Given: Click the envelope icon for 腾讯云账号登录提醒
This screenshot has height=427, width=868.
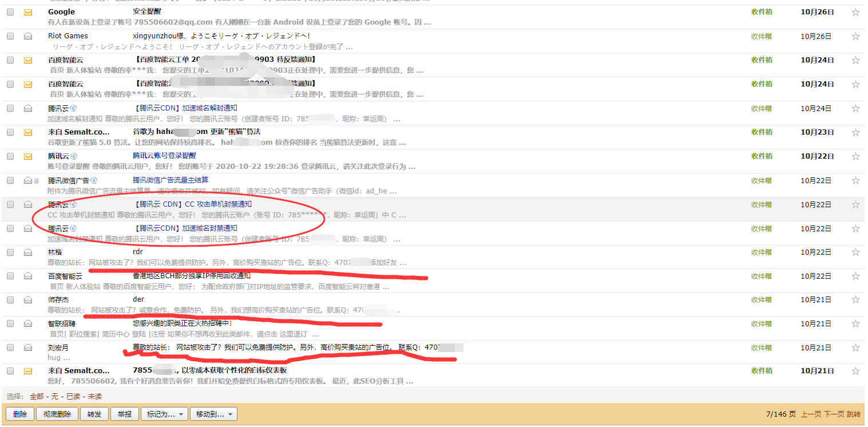Looking at the screenshot, I should pyautogui.click(x=28, y=156).
